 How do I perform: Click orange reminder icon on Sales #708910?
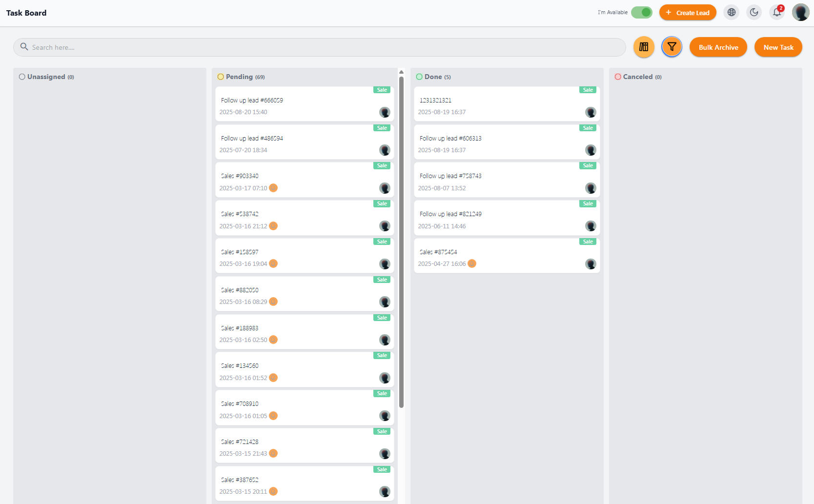(x=273, y=416)
